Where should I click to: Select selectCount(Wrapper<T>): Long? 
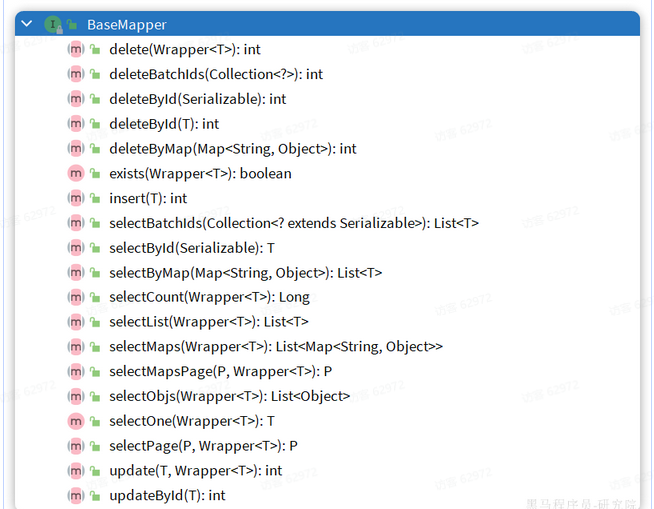click(x=209, y=297)
